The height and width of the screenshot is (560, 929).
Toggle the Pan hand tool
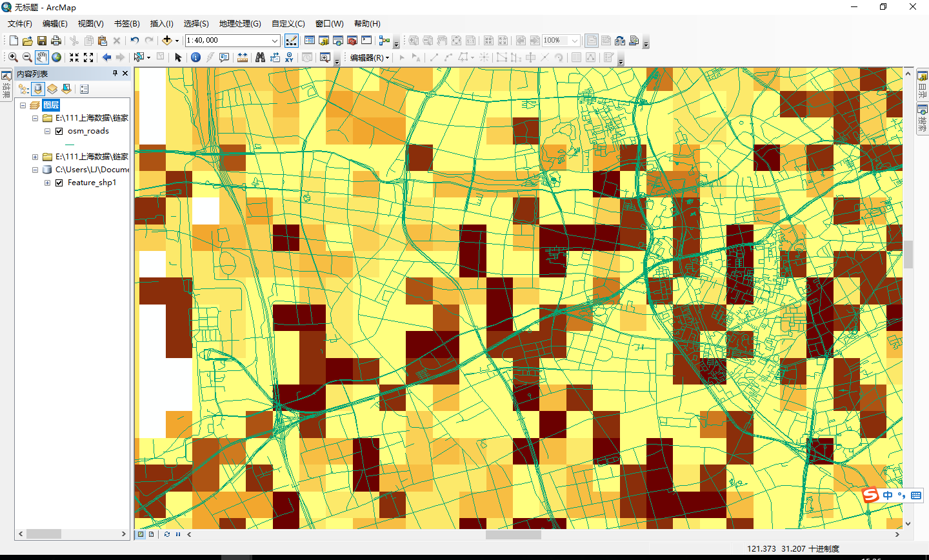pyautogui.click(x=42, y=57)
